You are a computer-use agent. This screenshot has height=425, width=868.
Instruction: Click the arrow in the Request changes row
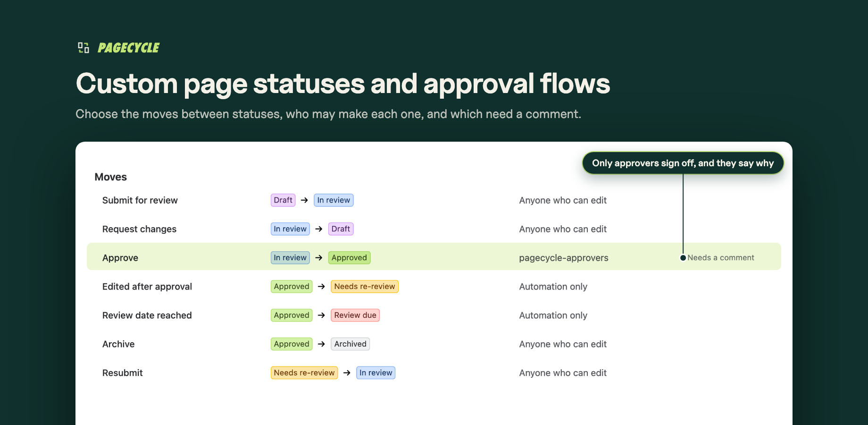[319, 229]
